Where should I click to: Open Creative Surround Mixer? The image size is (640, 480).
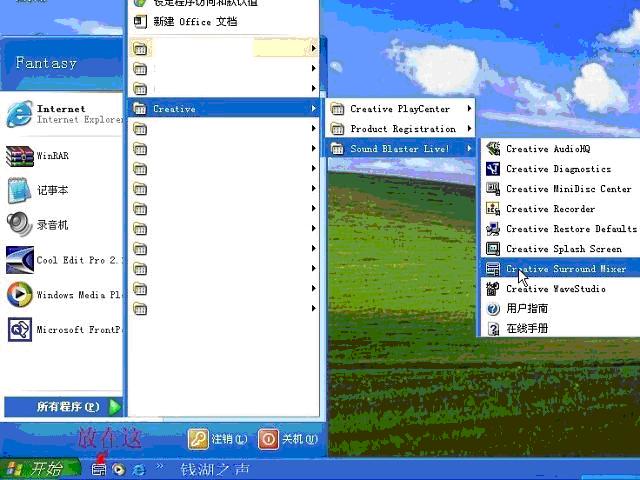click(565, 269)
